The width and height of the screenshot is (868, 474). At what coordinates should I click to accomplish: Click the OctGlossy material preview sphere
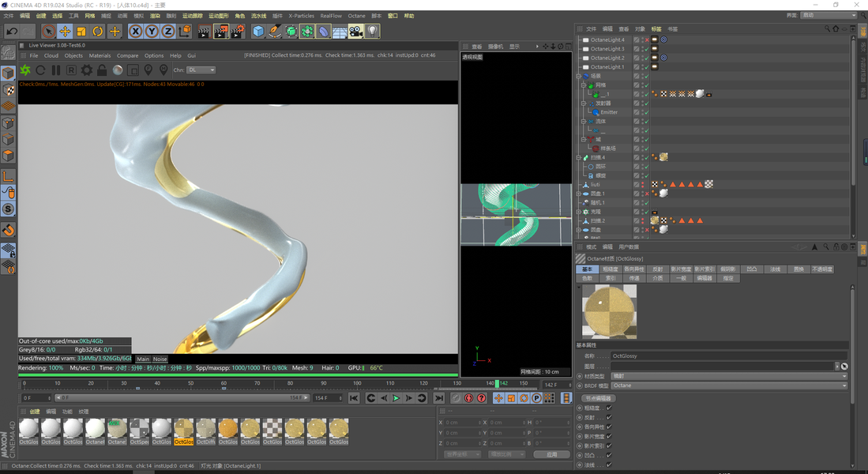click(x=610, y=312)
